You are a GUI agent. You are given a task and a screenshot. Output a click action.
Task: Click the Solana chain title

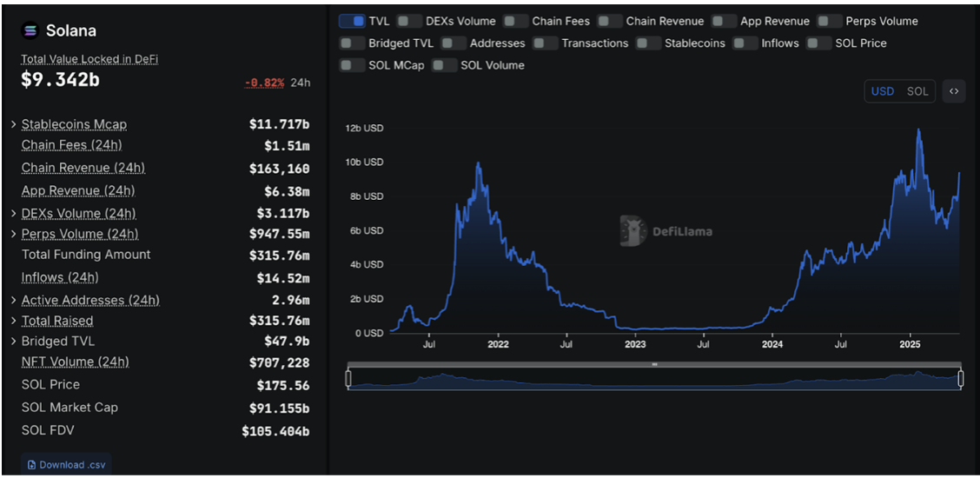pyautogui.click(x=71, y=30)
